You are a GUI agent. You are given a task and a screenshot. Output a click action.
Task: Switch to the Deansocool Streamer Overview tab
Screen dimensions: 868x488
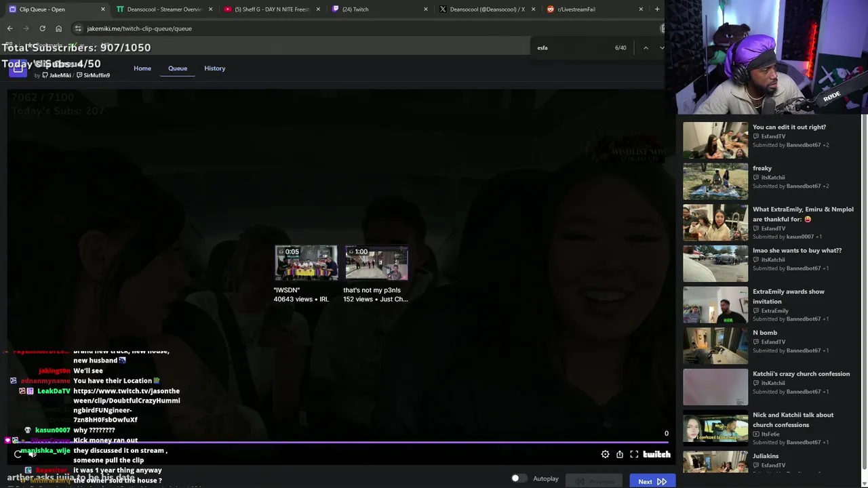[165, 9]
